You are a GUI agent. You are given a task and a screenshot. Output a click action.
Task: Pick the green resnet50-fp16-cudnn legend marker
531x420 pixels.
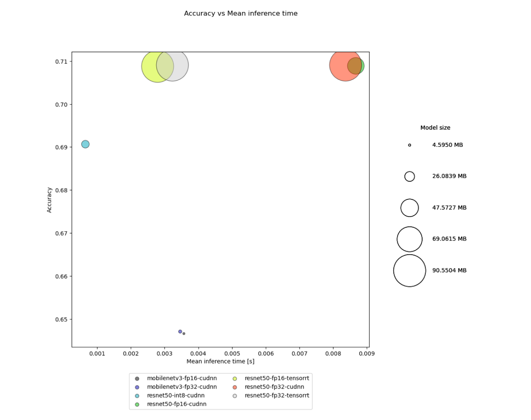(x=137, y=404)
